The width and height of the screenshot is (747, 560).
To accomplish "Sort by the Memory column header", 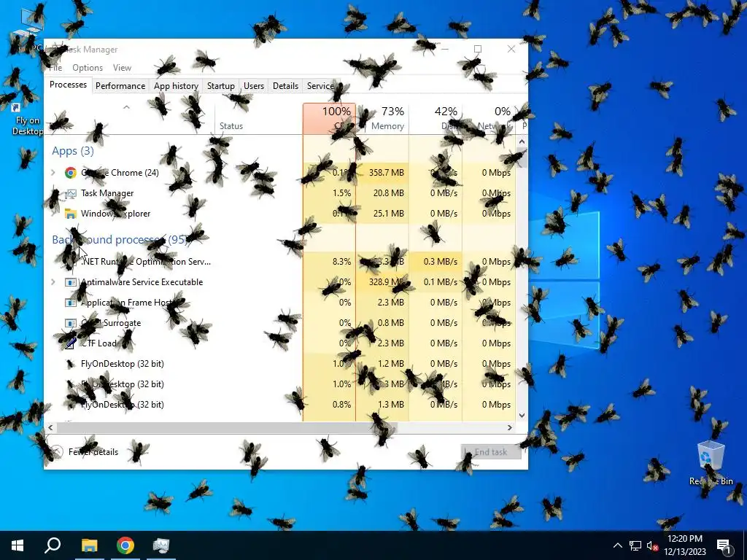I will pos(382,119).
